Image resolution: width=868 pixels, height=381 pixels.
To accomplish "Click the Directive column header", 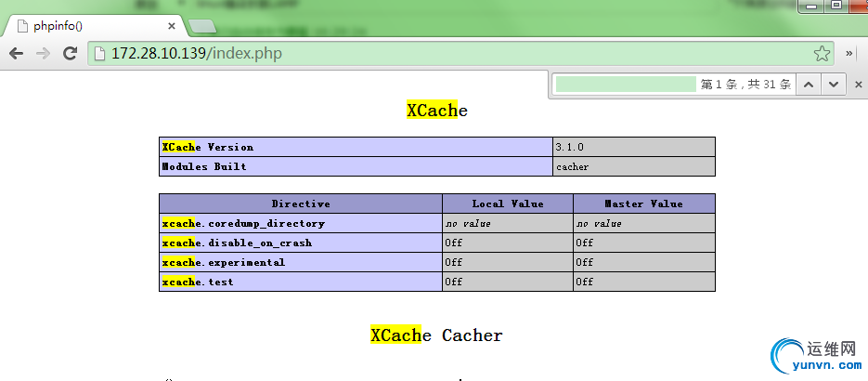I will coord(301,204).
